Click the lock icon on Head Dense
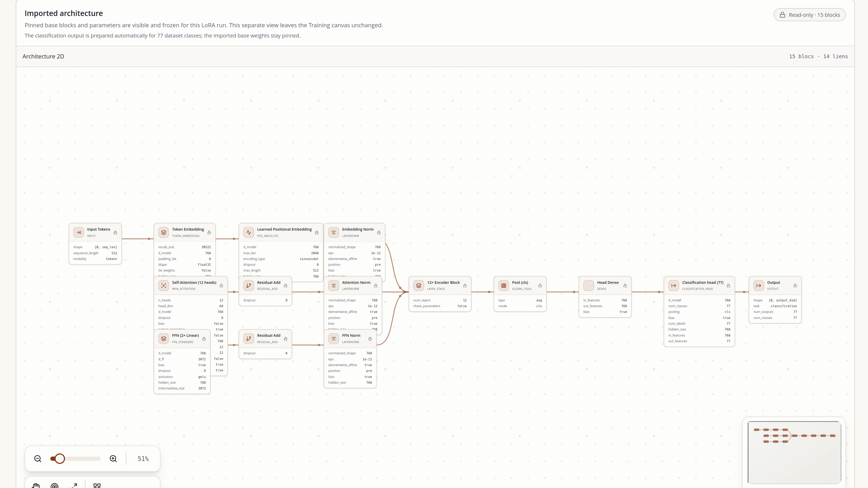Screen dimensions: 868x488 625,286
